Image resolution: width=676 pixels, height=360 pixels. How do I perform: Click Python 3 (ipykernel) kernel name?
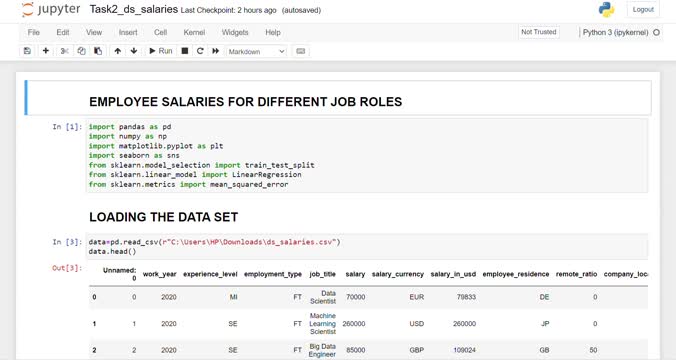point(615,32)
